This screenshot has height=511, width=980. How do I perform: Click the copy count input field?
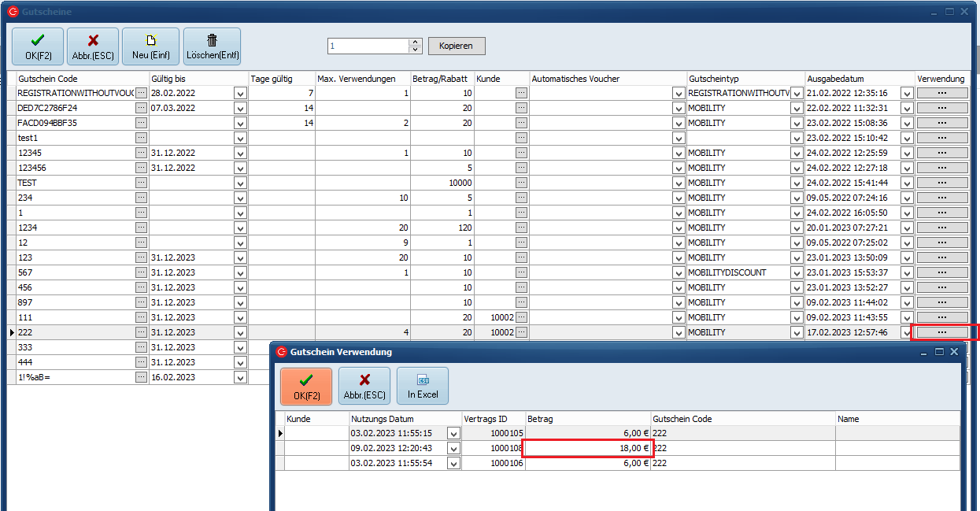coord(368,46)
